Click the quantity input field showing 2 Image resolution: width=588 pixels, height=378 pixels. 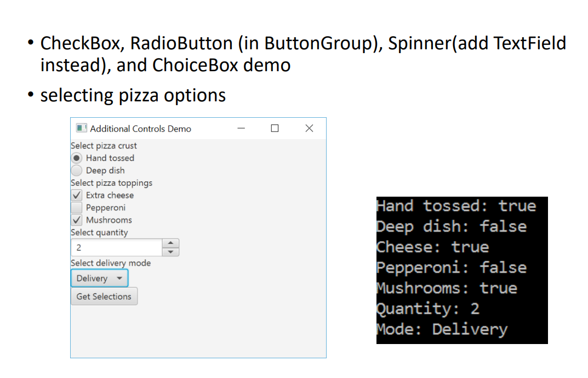coord(115,247)
